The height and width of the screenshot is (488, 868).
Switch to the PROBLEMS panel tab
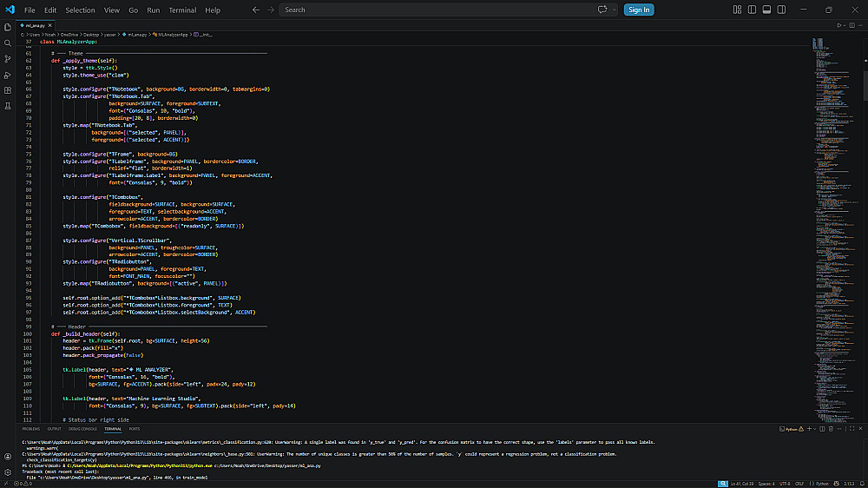31,429
